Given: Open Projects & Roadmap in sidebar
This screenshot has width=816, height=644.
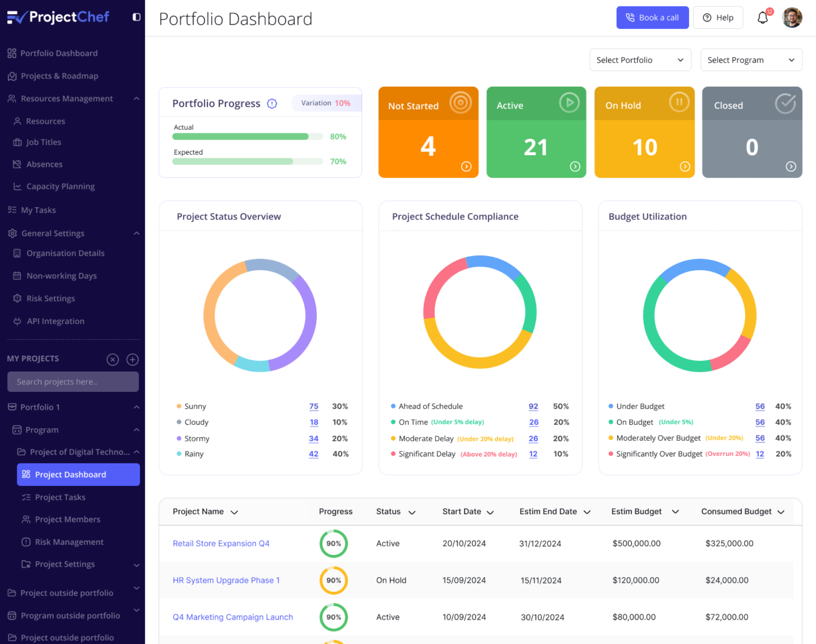Looking at the screenshot, I should point(53,76).
